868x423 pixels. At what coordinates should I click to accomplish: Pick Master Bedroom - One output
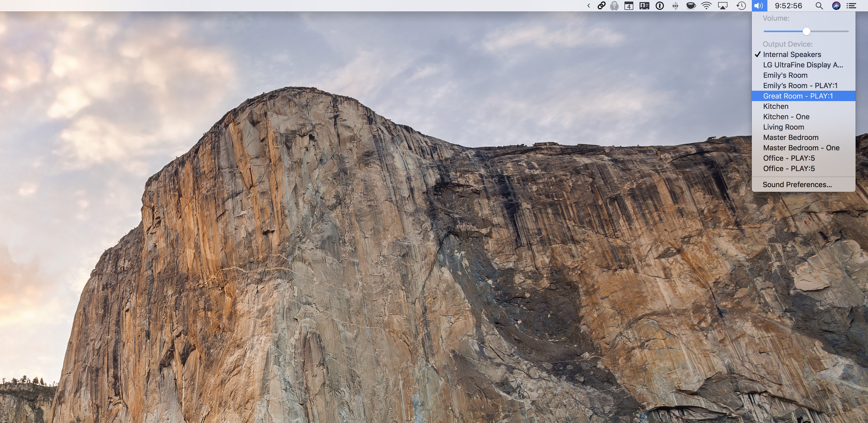[801, 148]
